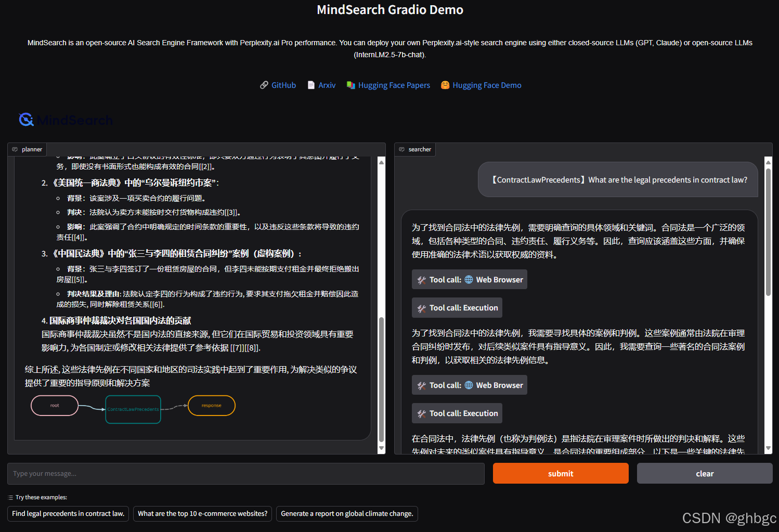Click the planner chat label icon
This screenshot has width=779, height=532.
point(15,149)
